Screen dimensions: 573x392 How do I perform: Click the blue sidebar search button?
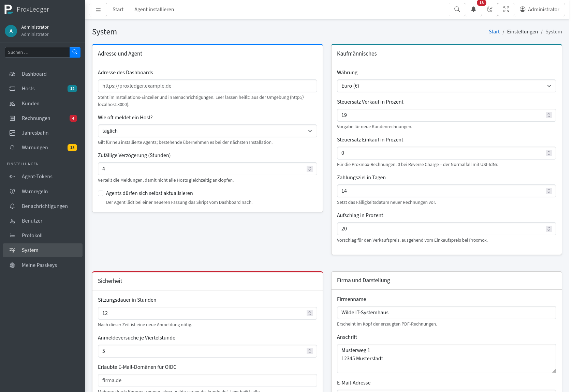pos(75,52)
